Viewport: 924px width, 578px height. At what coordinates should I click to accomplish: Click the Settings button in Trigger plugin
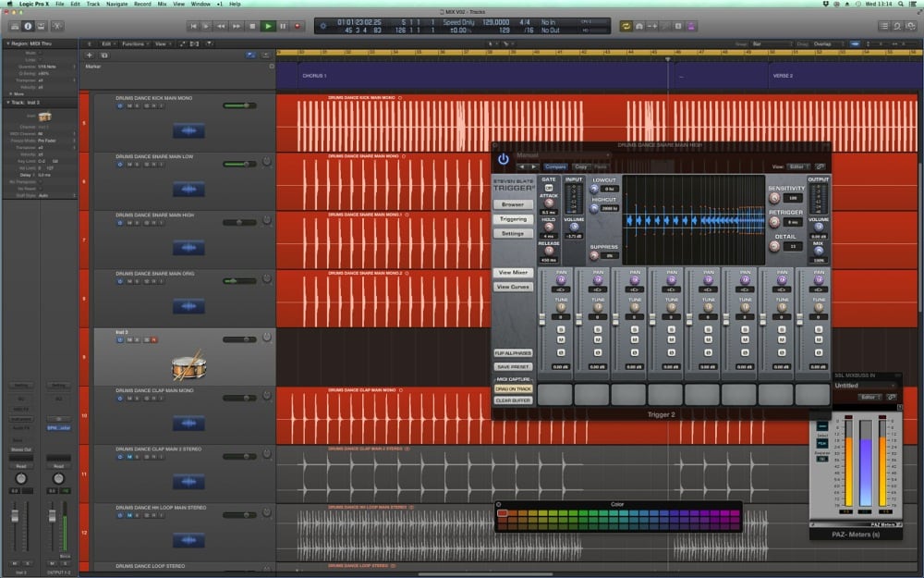click(x=513, y=234)
